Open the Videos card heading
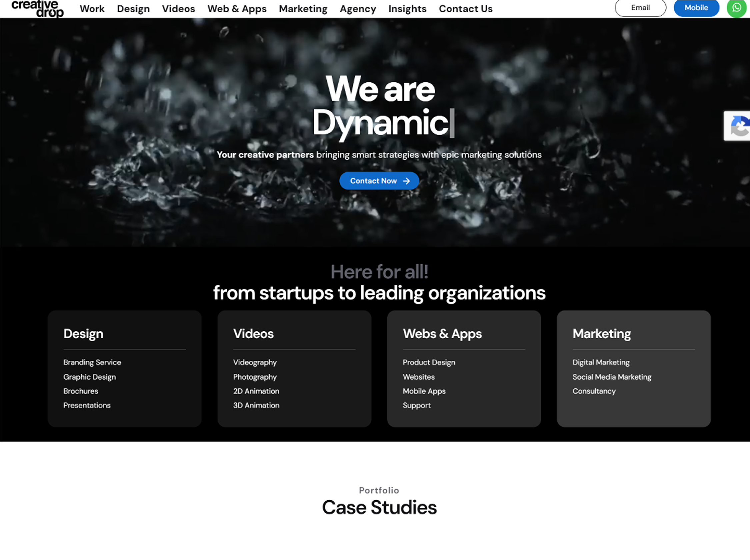Screen dimensions: 750x560 (x=253, y=334)
